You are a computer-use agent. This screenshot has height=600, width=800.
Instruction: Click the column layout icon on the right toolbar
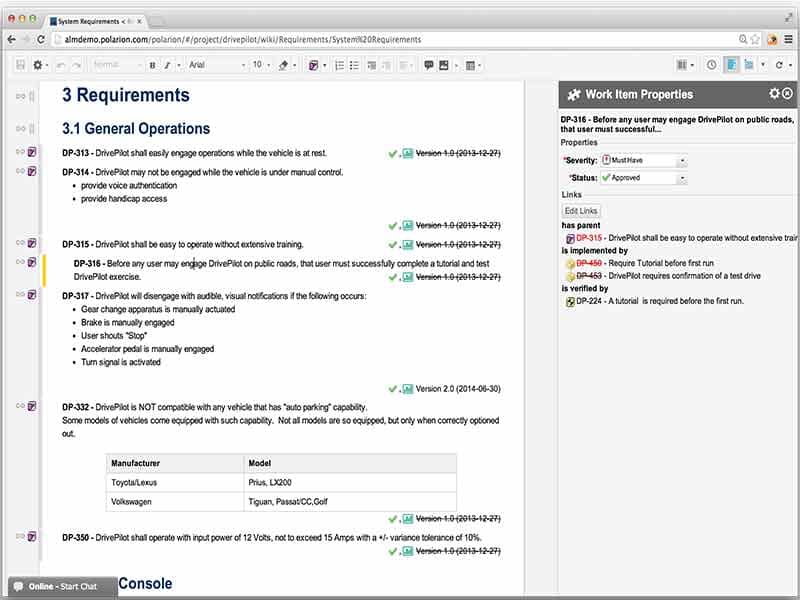[x=681, y=65]
